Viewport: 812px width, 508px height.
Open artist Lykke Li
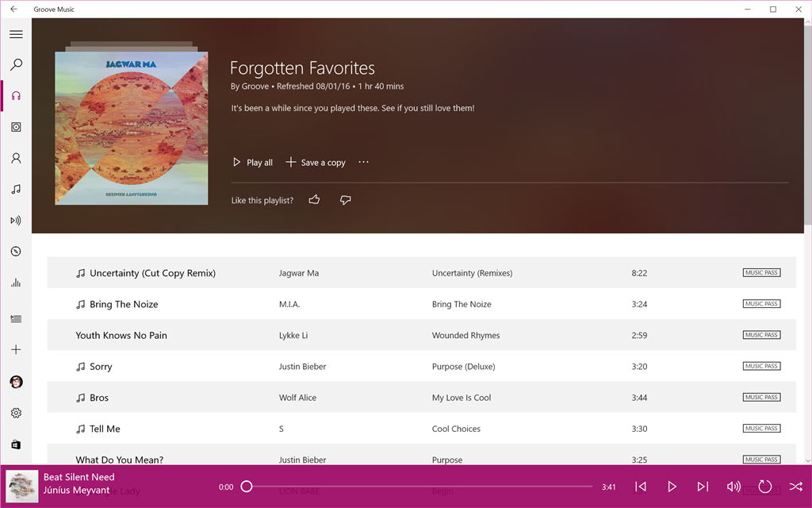(293, 336)
